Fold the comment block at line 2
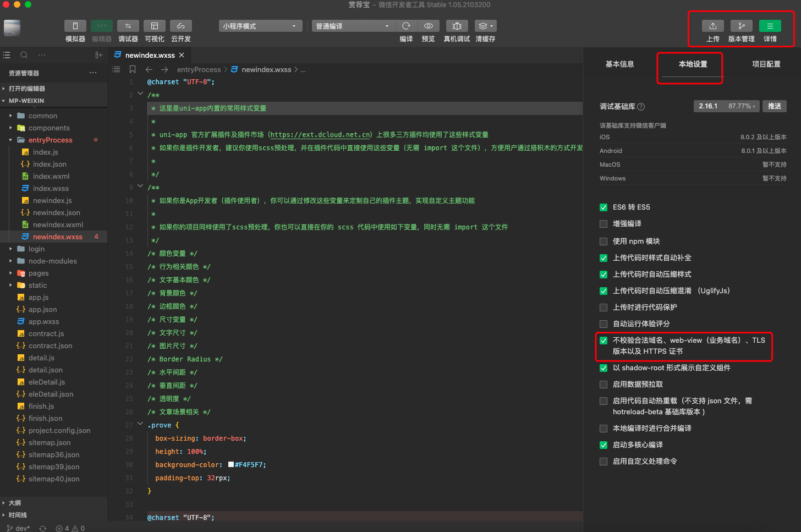 140,94
